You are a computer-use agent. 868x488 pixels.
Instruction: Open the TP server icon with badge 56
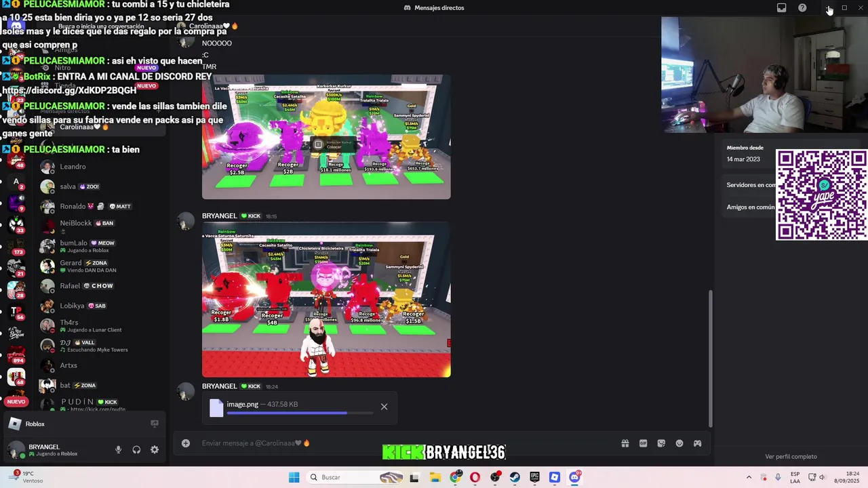(16, 311)
